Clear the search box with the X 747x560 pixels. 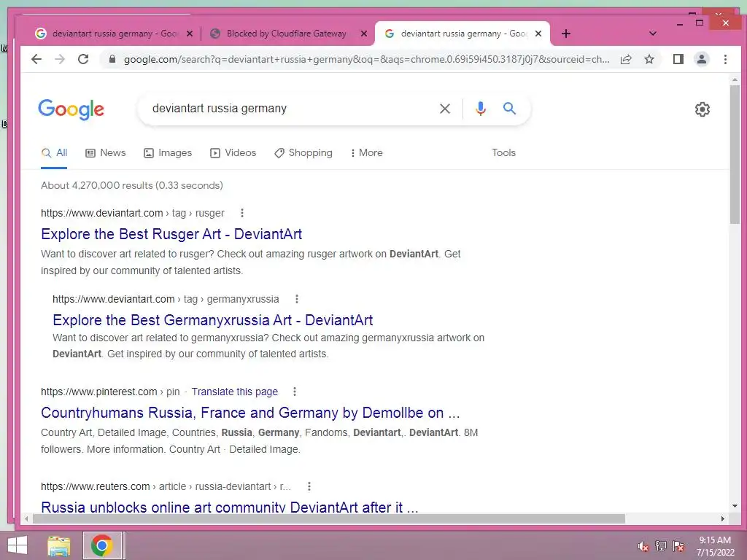point(444,109)
